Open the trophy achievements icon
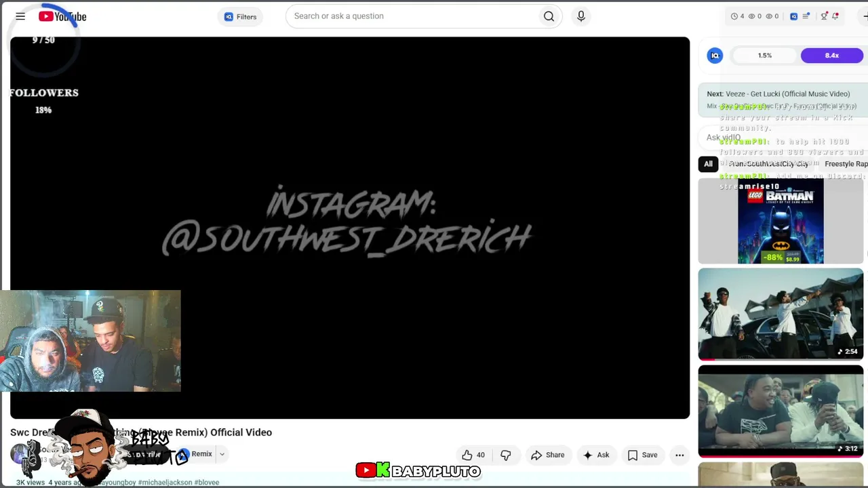The width and height of the screenshot is (868, 488). point(824,16)
